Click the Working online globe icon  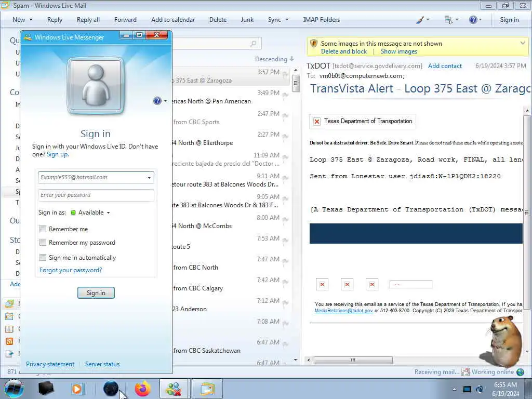520,372
